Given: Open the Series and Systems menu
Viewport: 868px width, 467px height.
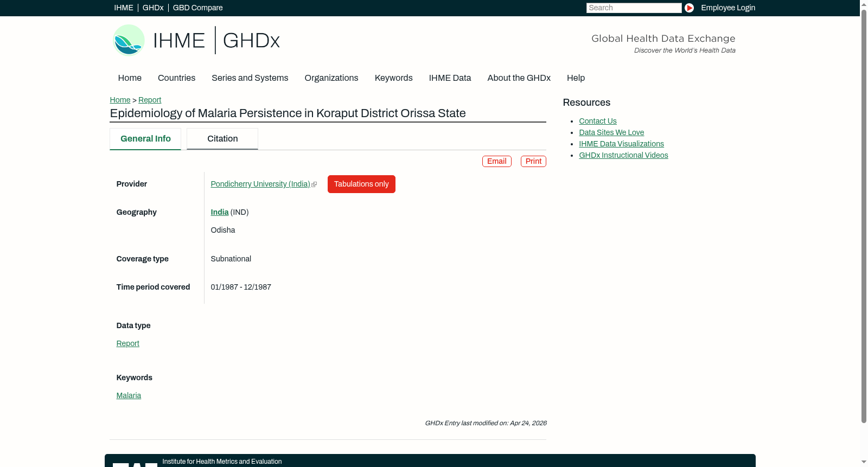Looking at the screenshot, I should [x=250, y=78].
